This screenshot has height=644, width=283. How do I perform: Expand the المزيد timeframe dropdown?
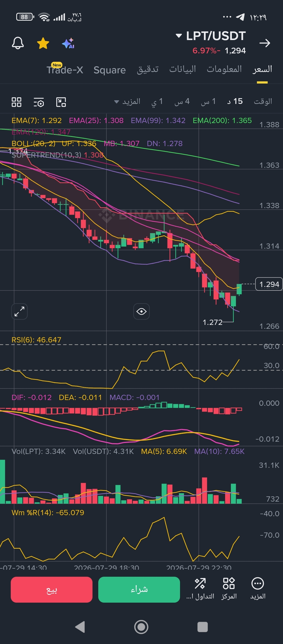coord(127,101)
